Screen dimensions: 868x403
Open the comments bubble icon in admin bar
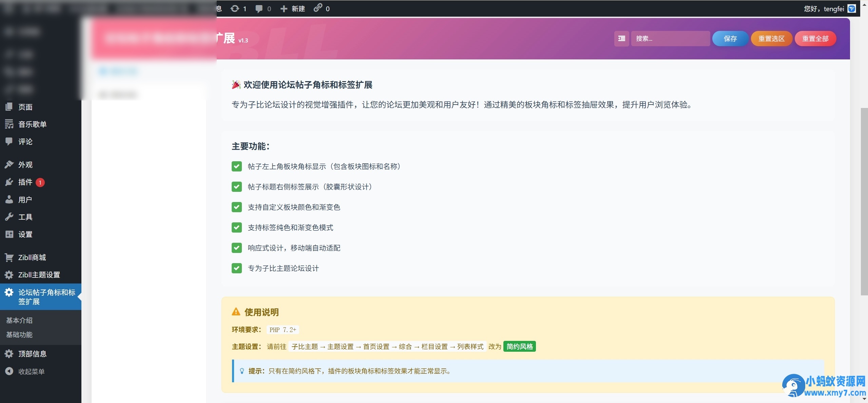coord(259,8)
